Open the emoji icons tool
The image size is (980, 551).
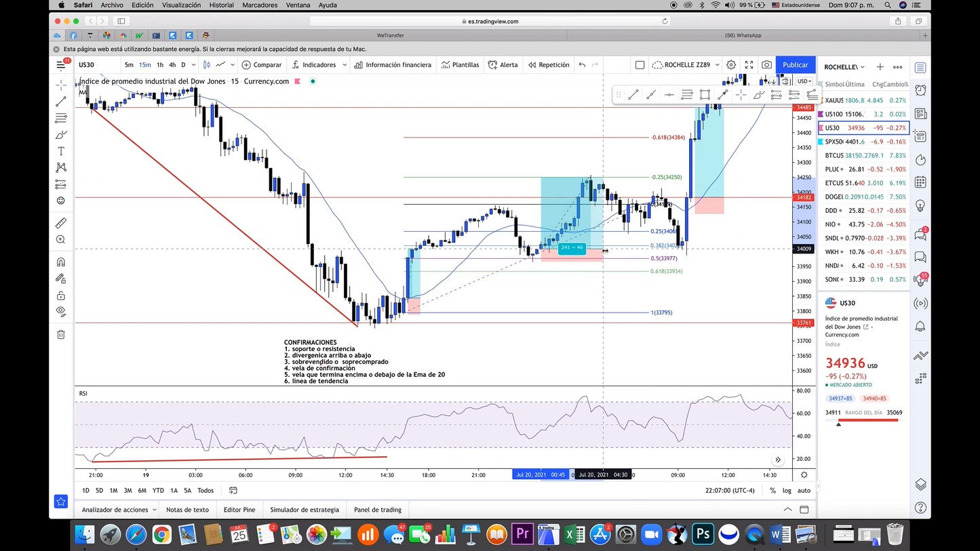pyautogui.click(x=61, y=201)
